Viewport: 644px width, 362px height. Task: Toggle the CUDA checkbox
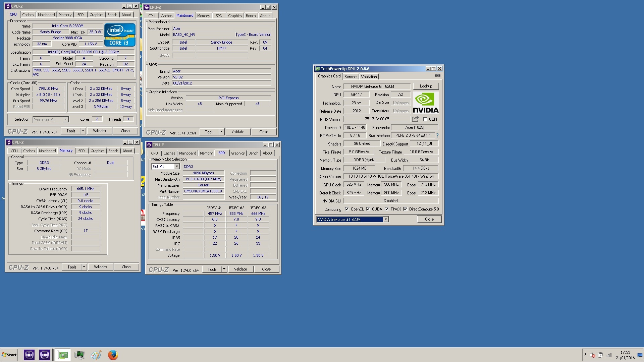click(368, 209)
